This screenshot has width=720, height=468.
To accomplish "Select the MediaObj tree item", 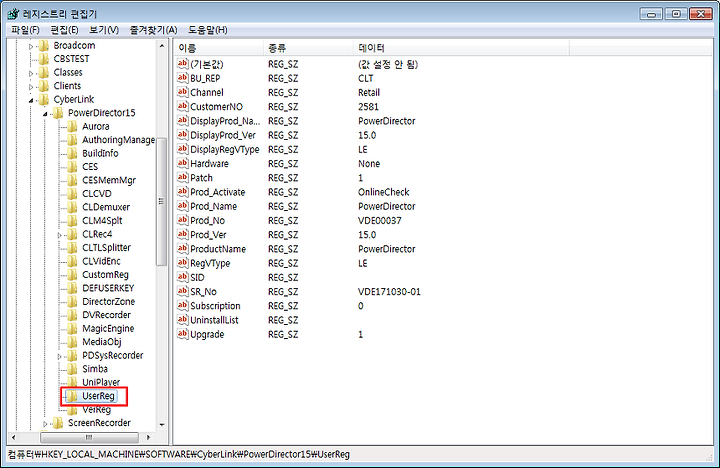I will pyautogui.click(x=101, y=342).
